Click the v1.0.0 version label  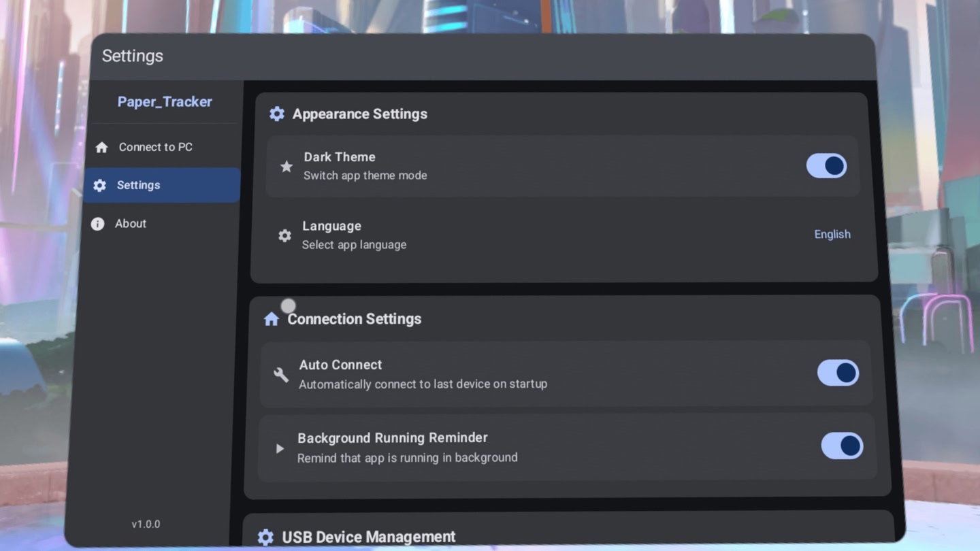pyautogui.click(x=146, y=524)
